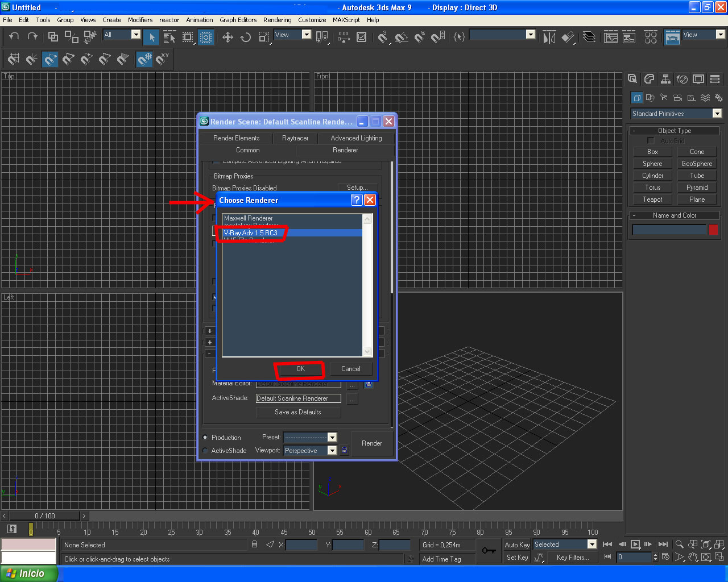Toggle the selection lock padlock icon
This screenshot has height=582, width=728.
[x=254, y=544]
